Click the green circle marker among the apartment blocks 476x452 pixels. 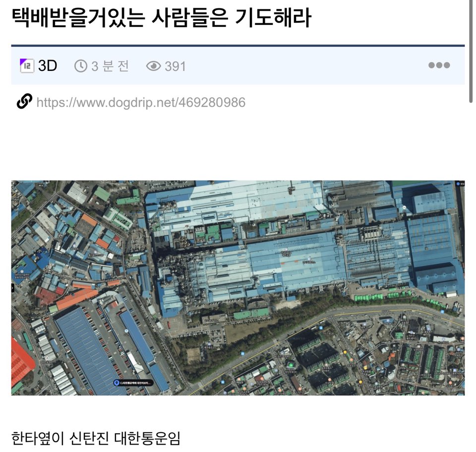[x=291, y=365]
